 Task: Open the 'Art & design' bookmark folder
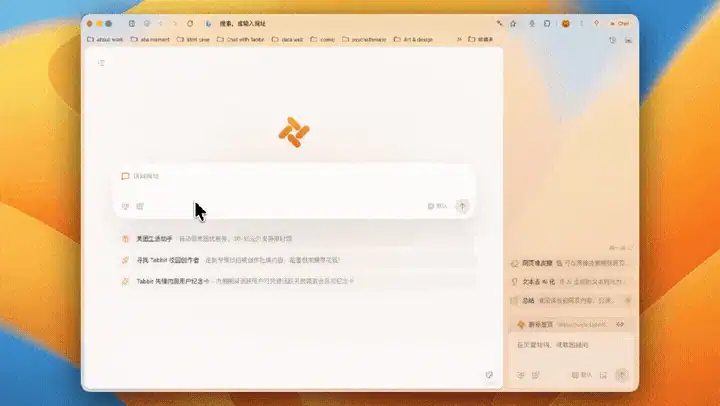point(413,39)
